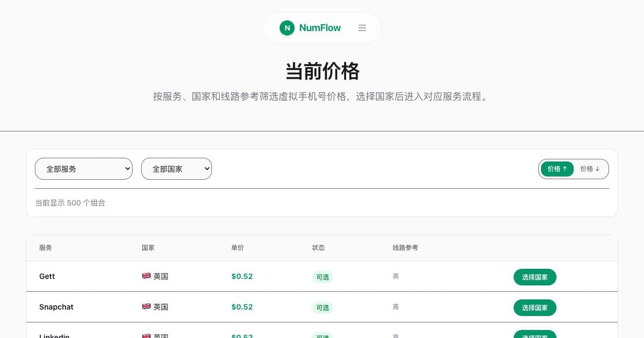Click 英国 country text in Snapchat row
This screenshot has width=644, height=338.
[161, 307]
